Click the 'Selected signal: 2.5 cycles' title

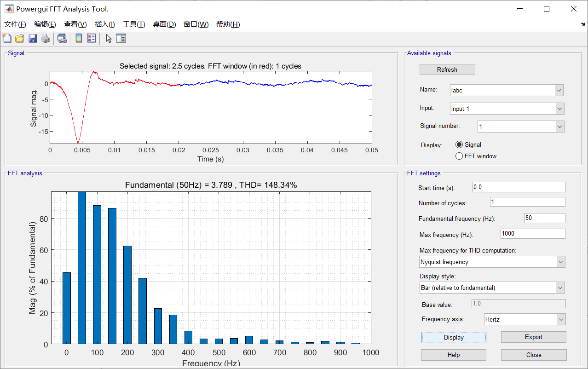click(210, 66)
